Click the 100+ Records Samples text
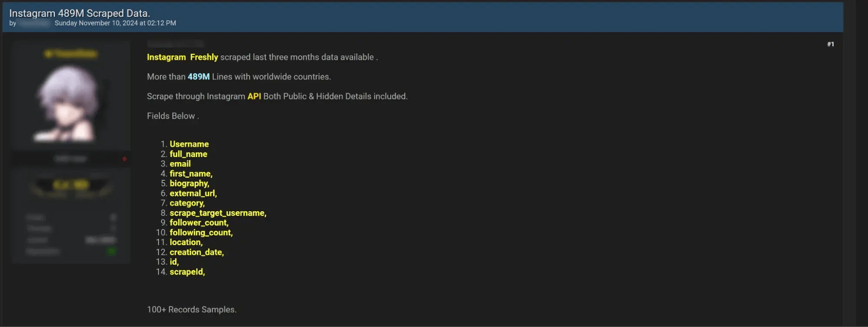 click(191, 310)
